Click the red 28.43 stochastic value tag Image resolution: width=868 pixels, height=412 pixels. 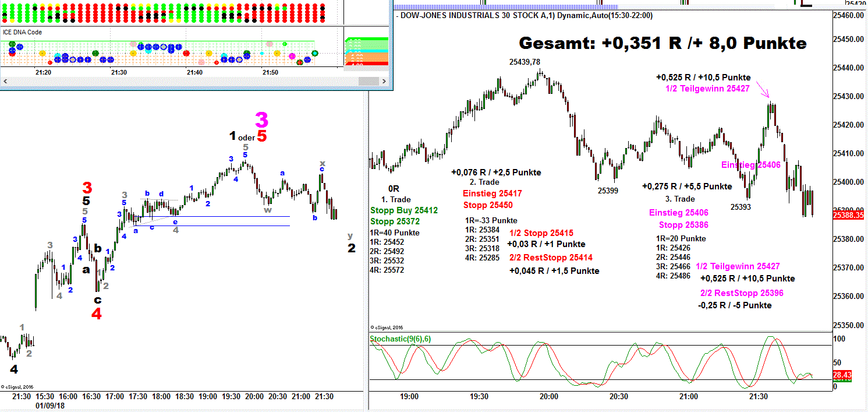[843, 375]
